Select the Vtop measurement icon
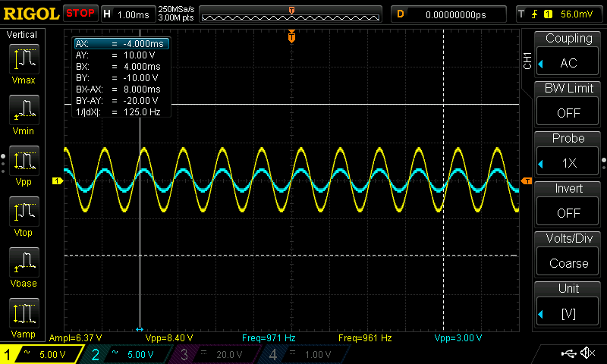 (24, 212)
